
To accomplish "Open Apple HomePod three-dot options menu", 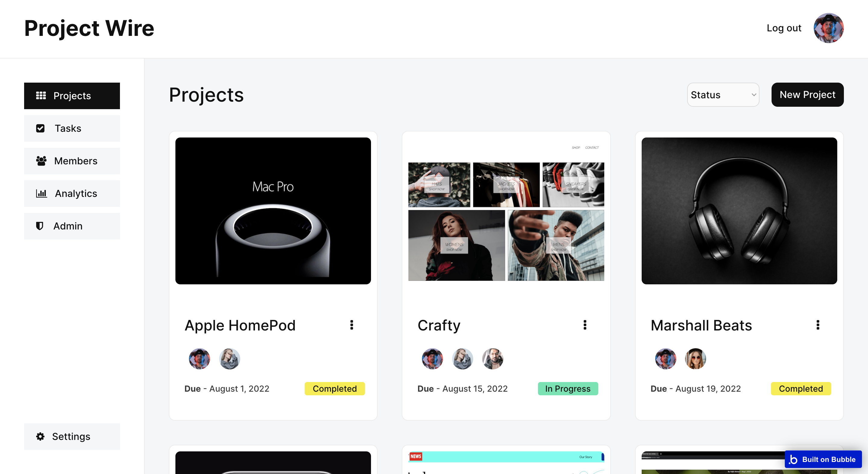I will pyautogui.click(x=351, y=325).
